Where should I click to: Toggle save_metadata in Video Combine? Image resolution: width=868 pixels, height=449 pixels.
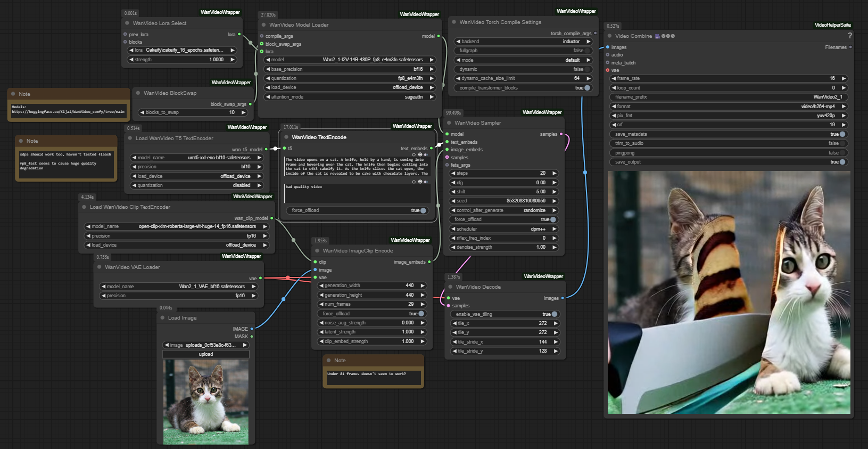coord(842,134)
